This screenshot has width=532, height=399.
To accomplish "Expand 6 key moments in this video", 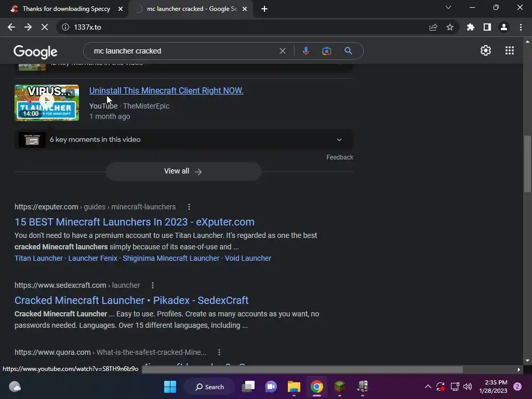I will [x=183, y=139].
